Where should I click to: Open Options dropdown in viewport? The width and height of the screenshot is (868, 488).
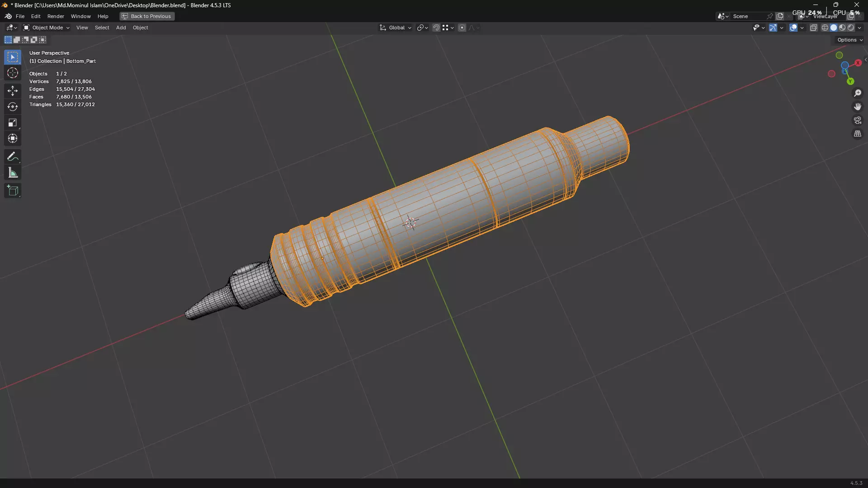pyautogui.click(x=849, y=40)
